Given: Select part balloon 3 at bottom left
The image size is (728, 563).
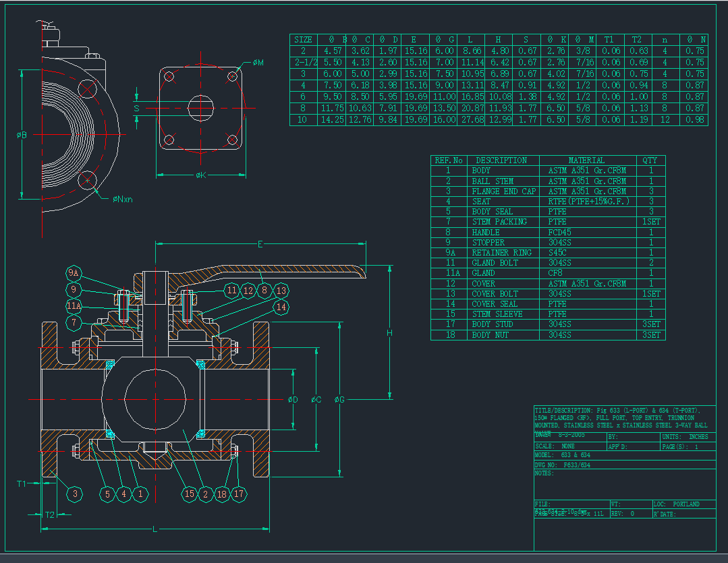Looking at the screenshot, I should pyautogui.click(x=75, y=494).
